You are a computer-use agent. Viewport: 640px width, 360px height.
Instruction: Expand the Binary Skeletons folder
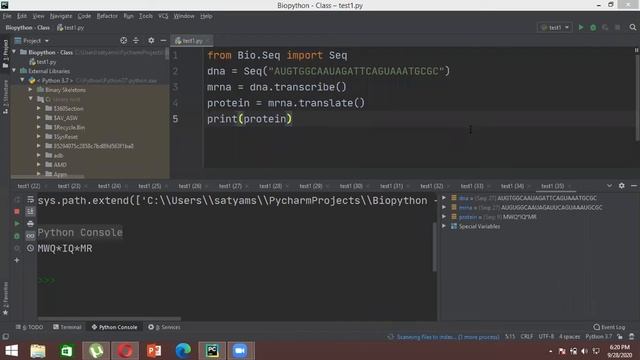click(x=31, y=89)
